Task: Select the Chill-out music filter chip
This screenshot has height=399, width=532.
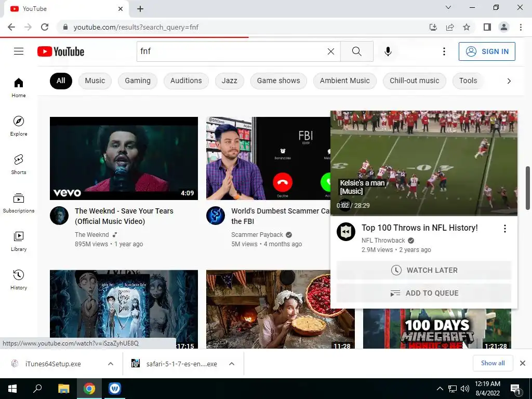Action: [414, 81]
